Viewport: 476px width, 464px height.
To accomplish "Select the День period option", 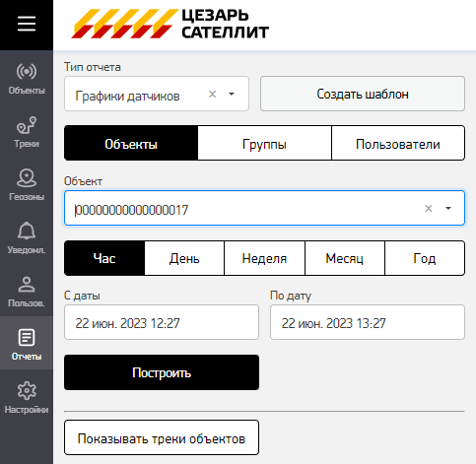I will pyautogui.click(x=184, y=258).
